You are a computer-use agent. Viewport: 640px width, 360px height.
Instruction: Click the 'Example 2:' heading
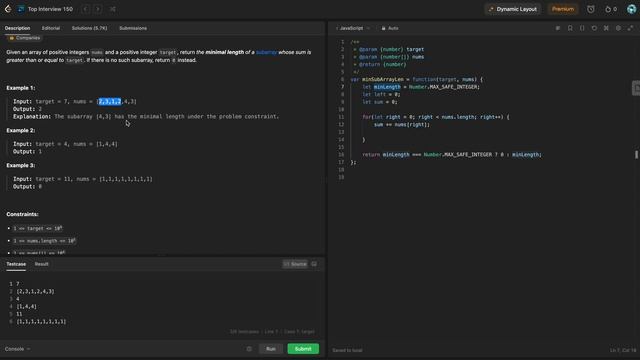(21, 130)
